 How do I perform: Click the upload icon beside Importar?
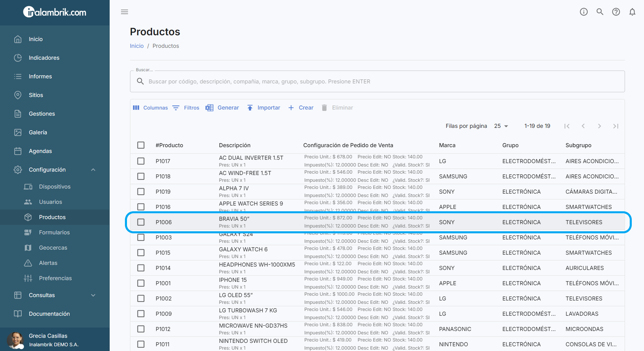(x=250, y=108)
